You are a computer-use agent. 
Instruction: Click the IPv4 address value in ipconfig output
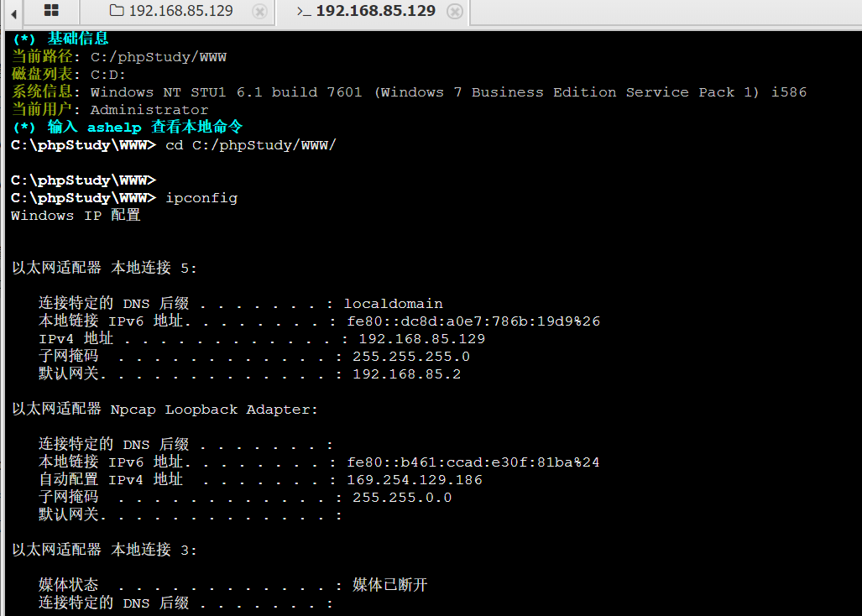pos(421,338)
